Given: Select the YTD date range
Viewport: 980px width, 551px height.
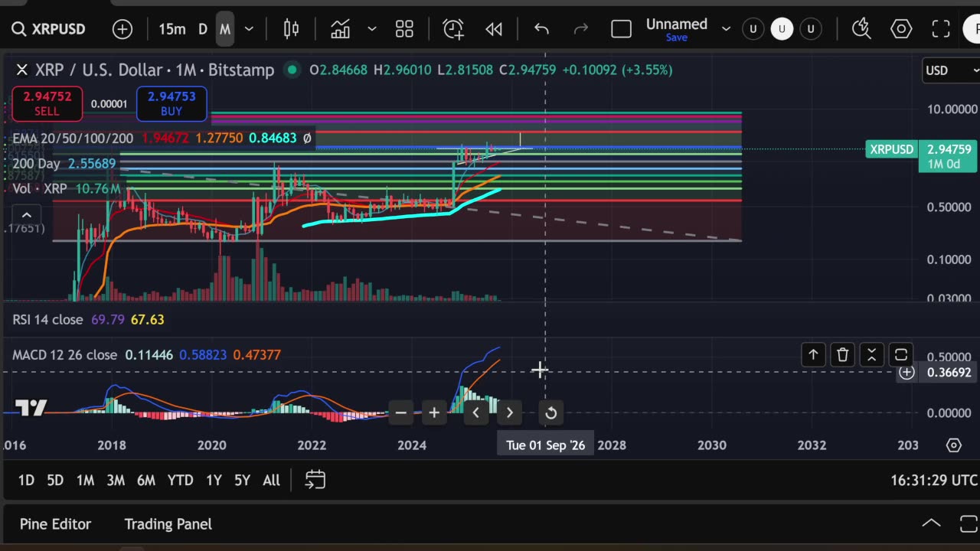Looking at the screenshot, I should 180,480.
